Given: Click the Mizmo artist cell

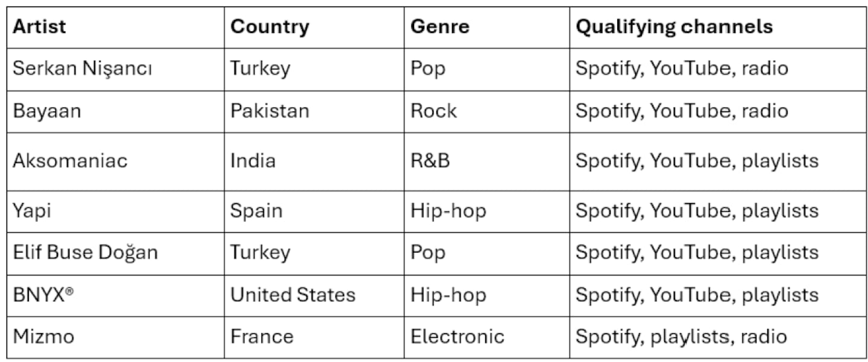Looking at the screenshot, I should 116,337.
